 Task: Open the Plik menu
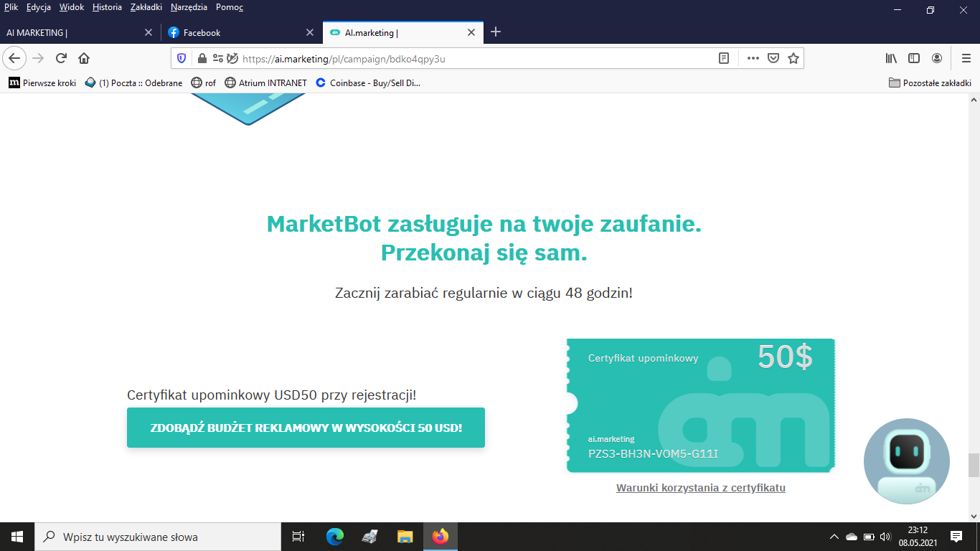click(11, 7)
